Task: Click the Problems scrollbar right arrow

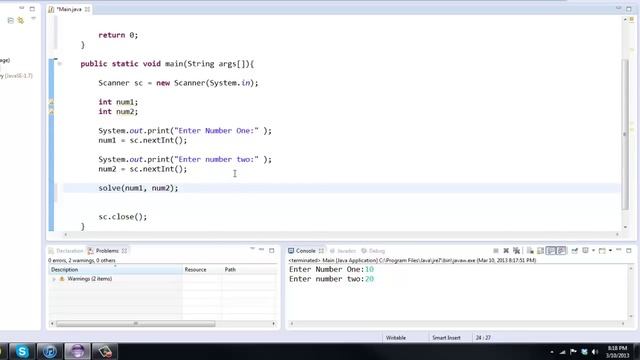Action: coord(273,324)
